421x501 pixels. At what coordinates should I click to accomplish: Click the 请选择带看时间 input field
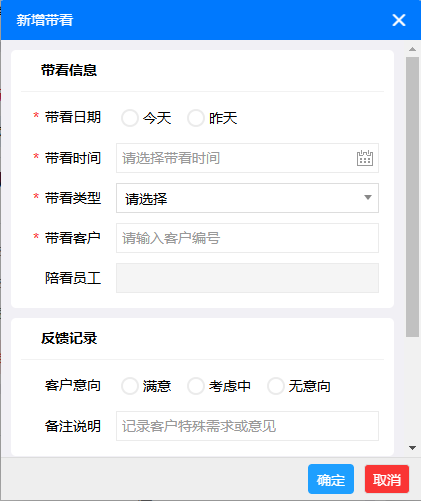coord(247,158)
